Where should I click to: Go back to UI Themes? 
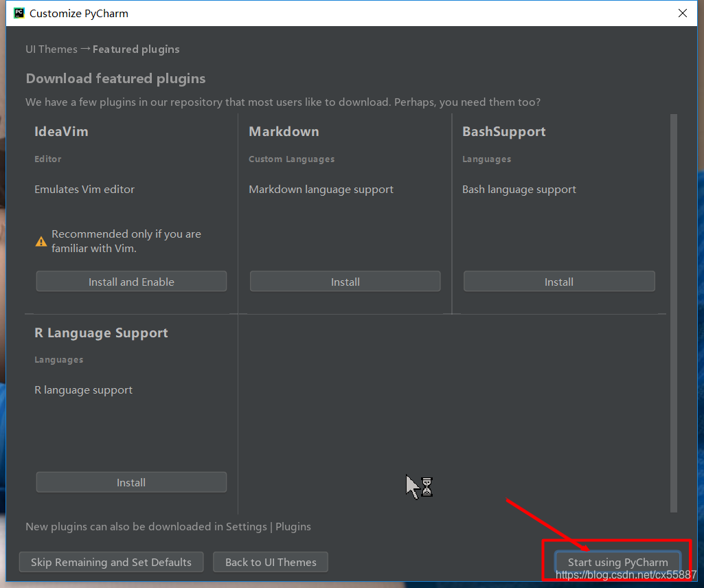(x=271, y=562)
